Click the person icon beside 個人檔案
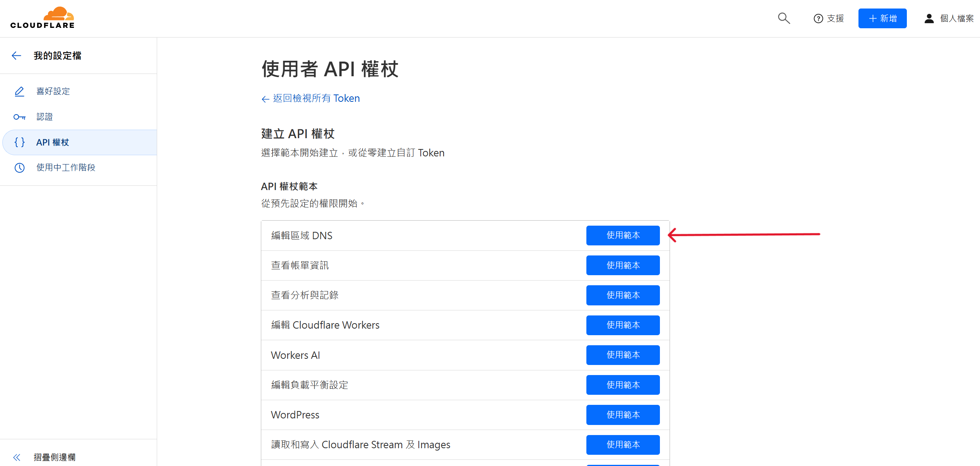 (x=929, y=19)
